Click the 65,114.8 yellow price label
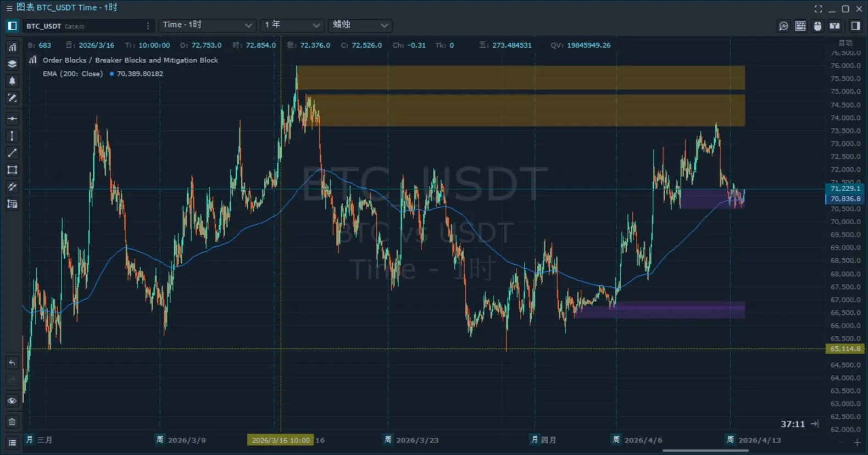Viewport: 868px width, 455px height. pos(845,349)
